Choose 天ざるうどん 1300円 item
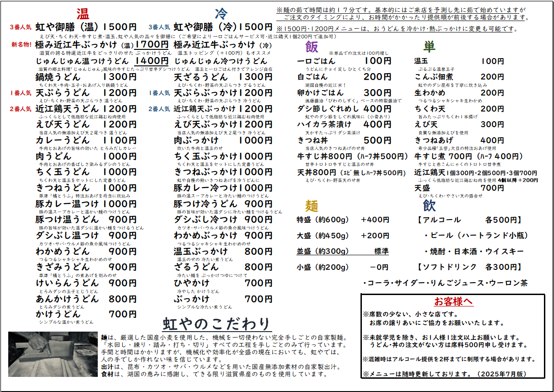 (x=223, y=77)
